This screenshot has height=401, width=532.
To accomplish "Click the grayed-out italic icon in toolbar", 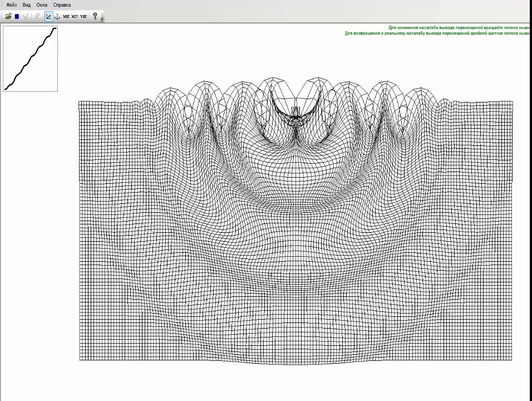I will (37, 17).
